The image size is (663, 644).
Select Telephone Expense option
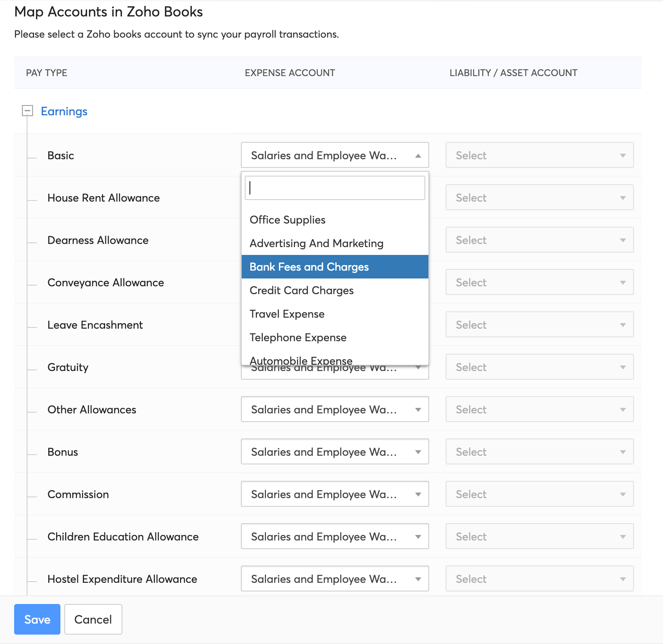click(298, 338)
